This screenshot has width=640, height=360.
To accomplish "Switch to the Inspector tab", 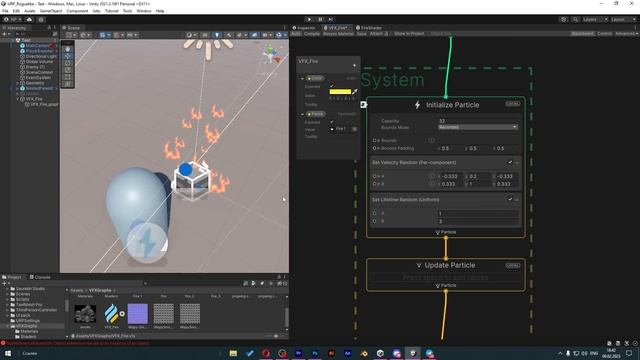I will [304, 28].
